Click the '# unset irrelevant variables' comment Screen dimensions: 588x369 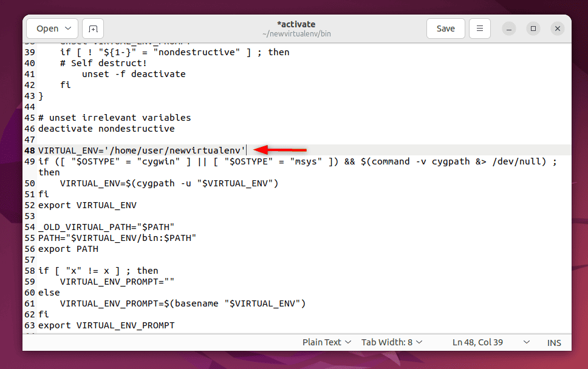pyautogui.click(x=114, y=118)
